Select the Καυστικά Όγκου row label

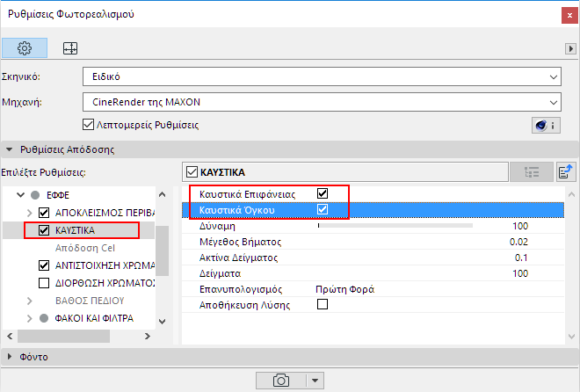coord(237,210)
